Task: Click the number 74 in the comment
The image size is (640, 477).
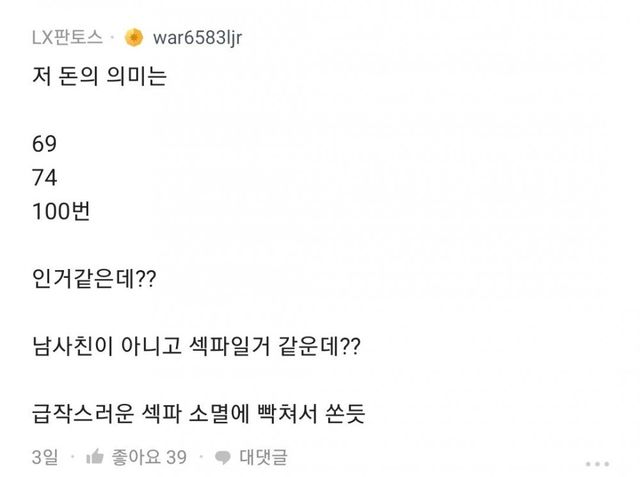Action: click(44, 178)
